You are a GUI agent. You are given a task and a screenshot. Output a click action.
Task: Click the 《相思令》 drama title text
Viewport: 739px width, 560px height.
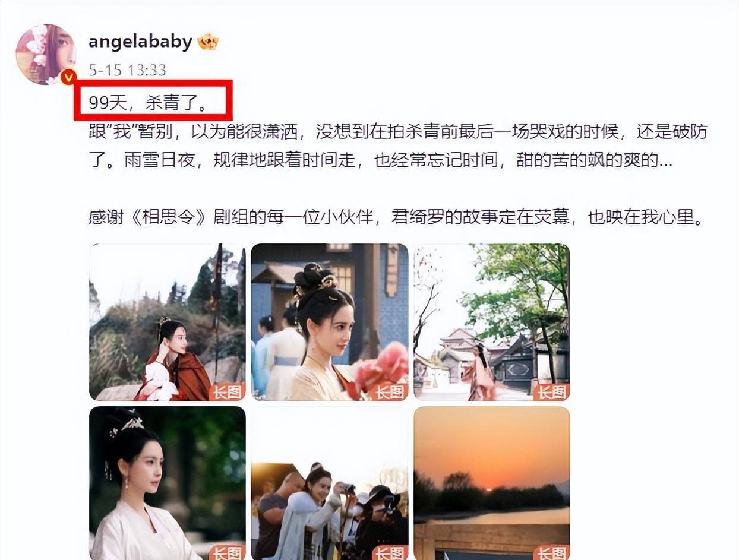tap(169, 217)
